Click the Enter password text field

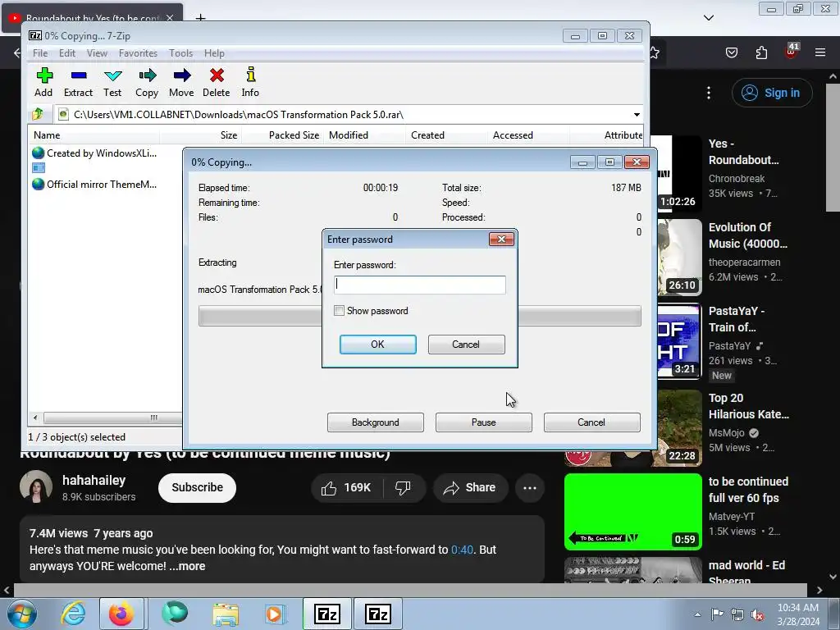tap(419, 285)
